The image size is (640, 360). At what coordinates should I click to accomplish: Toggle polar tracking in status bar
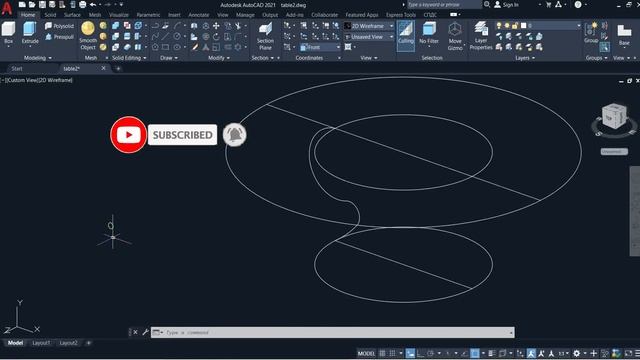click(x=431, y=353)
